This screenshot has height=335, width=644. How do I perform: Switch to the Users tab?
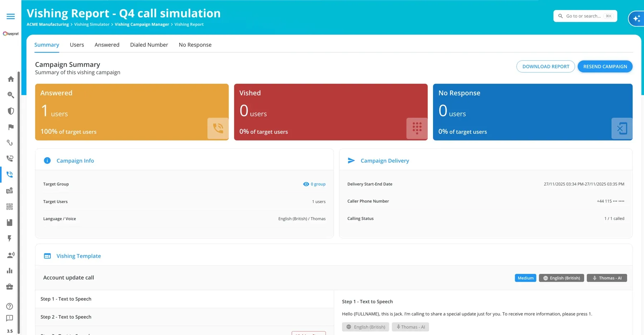(77, 45)
